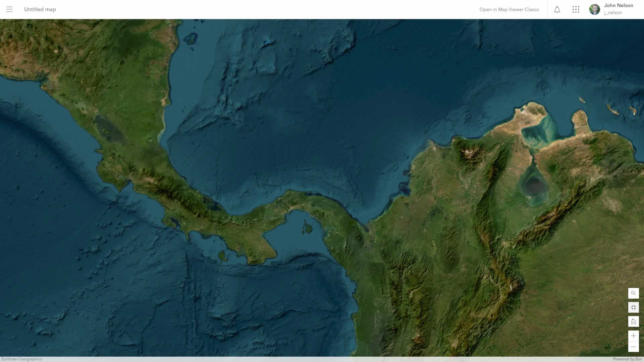
Task: Open in Map Viewer Classic
Action: tap(509, 9)
